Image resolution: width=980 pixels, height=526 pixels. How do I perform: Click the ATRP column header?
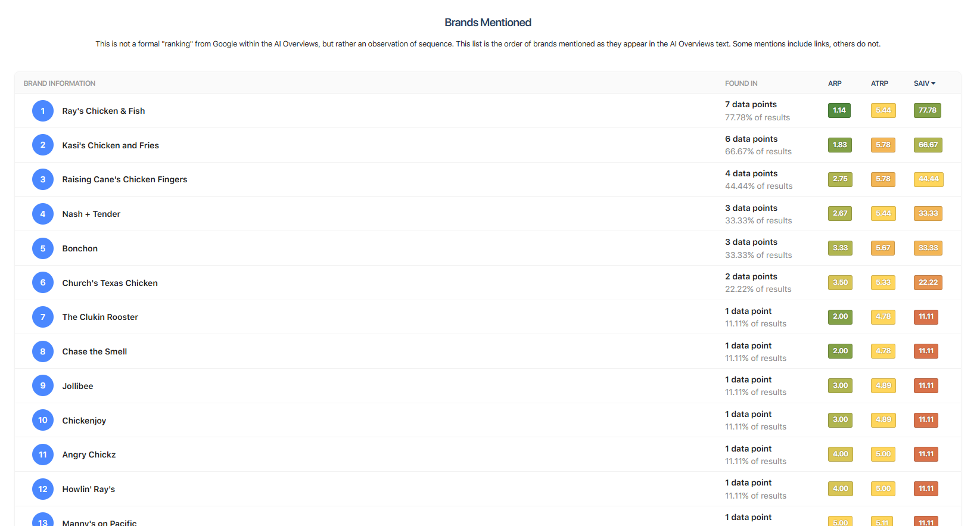tap(879, 83)
